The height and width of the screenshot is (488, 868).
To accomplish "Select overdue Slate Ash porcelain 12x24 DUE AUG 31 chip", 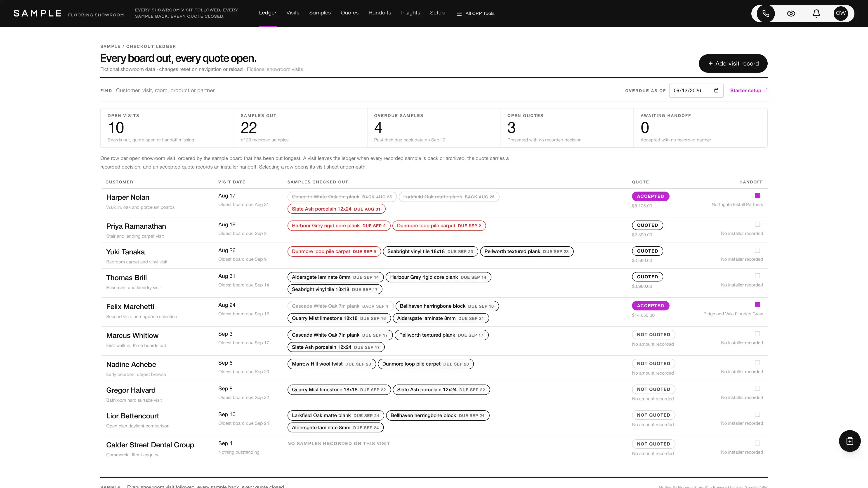I will pos(336,209).
